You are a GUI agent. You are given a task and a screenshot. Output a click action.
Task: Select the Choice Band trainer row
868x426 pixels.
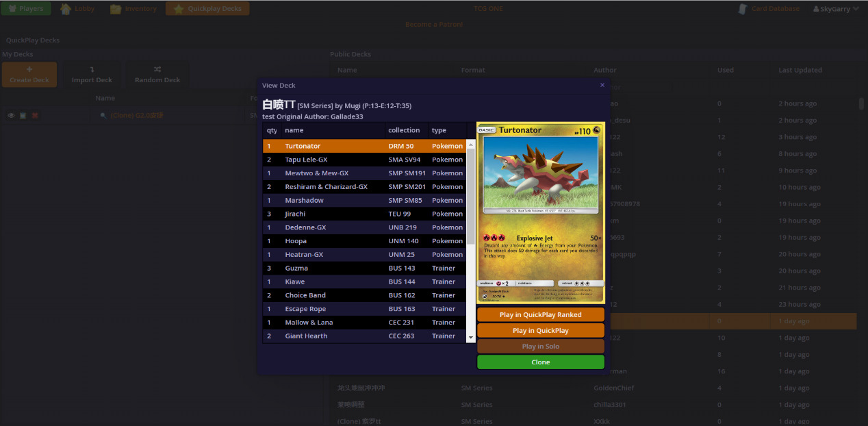coord(364,295)
